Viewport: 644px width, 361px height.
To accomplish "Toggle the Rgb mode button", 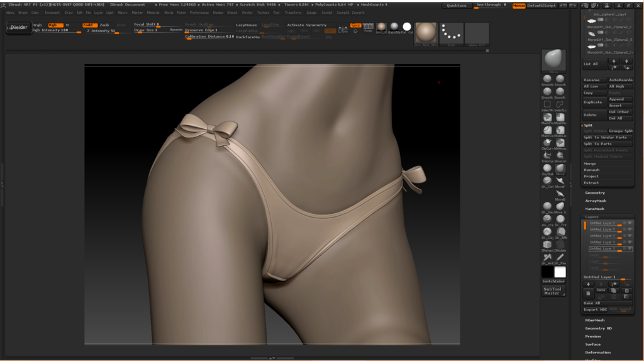I will [x=55, y=25].
